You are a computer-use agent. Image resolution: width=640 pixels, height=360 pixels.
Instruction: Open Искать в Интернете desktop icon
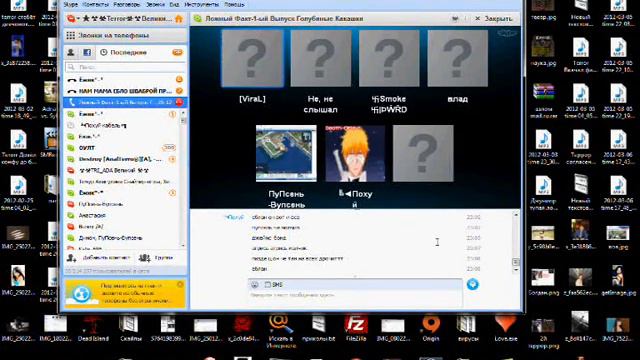281,331
